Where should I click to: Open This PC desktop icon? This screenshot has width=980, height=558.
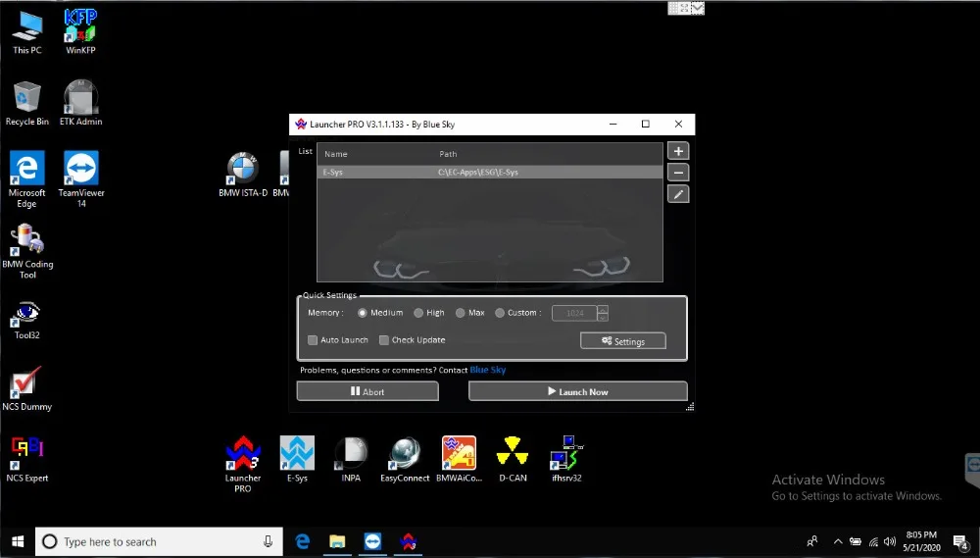click(x=26, y=32)
